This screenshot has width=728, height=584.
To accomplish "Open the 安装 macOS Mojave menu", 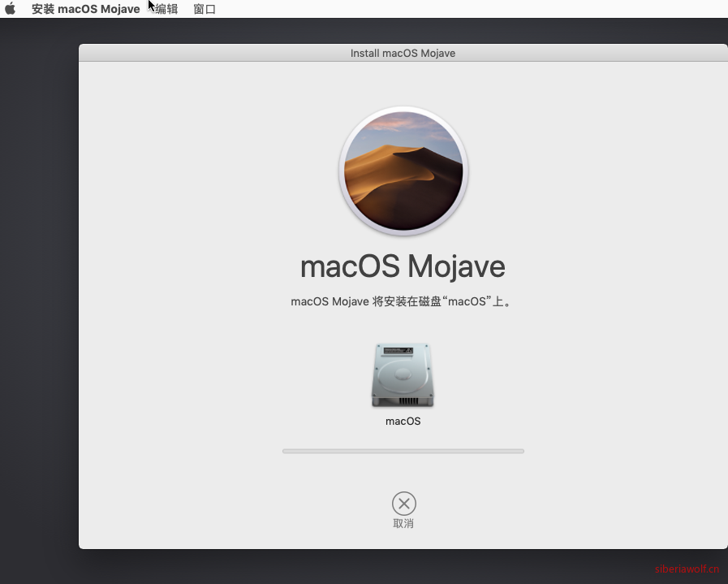I will (x=86, y=9).
